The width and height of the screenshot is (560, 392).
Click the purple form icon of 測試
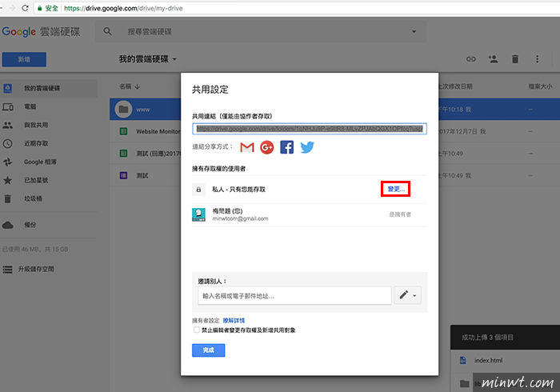[x=123, y=175]
